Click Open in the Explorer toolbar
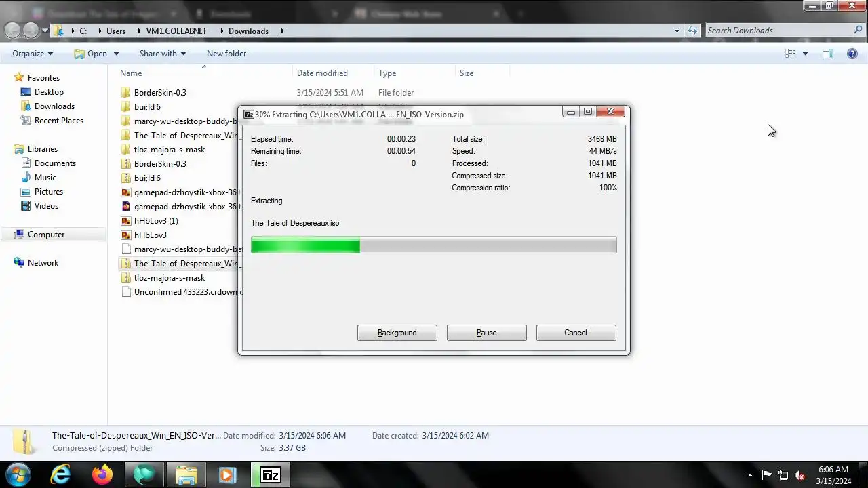 (x=91, y=54)
